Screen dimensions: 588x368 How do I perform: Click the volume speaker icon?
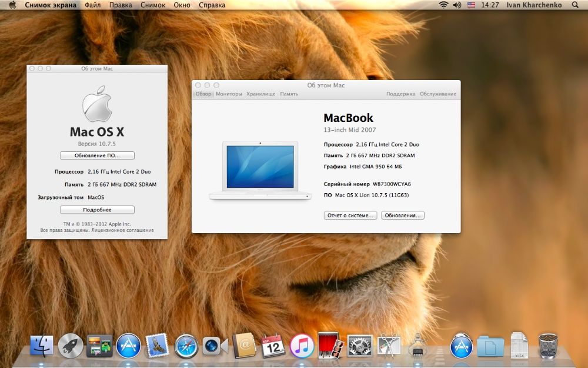457,5
